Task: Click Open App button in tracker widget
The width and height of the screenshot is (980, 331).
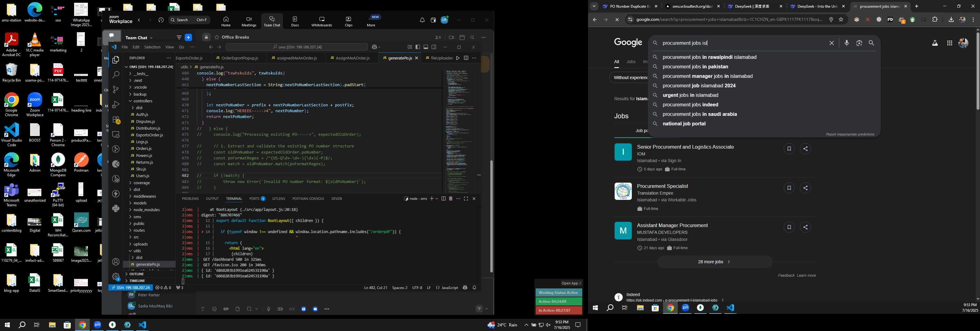Action: 571,283
